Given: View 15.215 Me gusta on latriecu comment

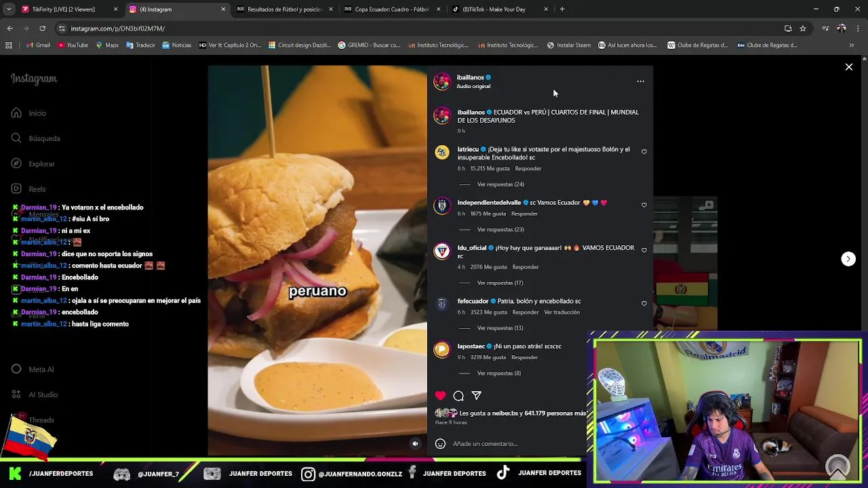Looking at the screenshot, I should pyautogui.click(x=490, y=169).
